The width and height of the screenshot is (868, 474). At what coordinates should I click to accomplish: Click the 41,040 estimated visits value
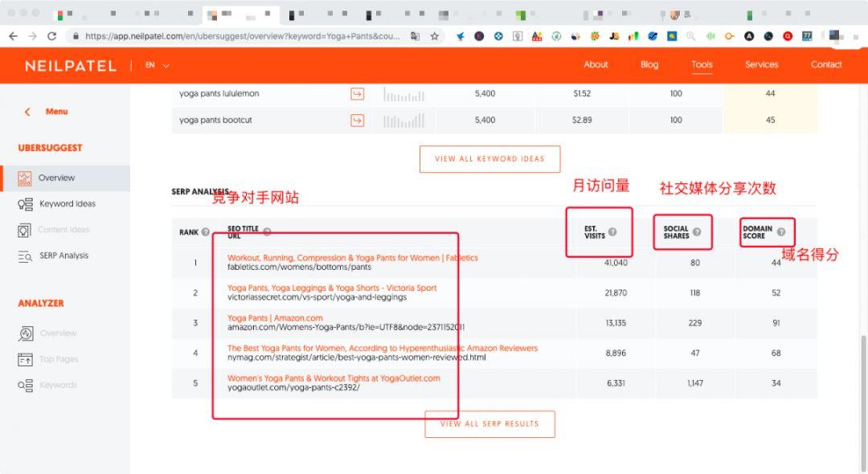click(x=616, y=263)
